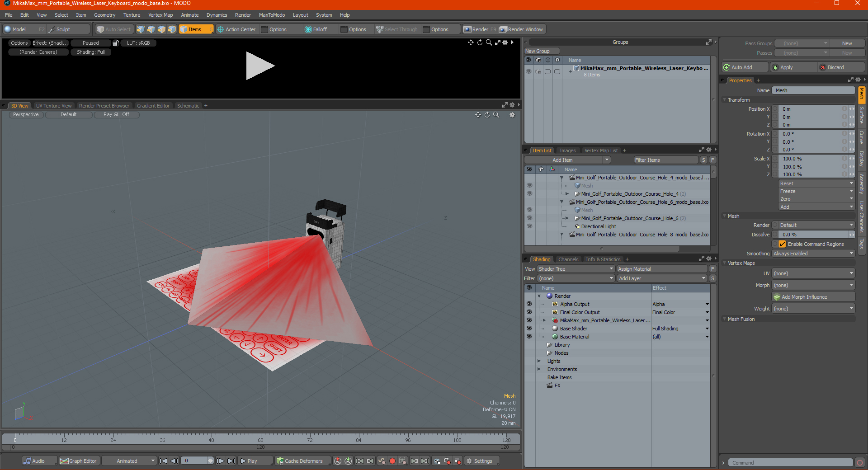Open the Graph Editor
Screen dimensions: 868x470
click(79, 461)
